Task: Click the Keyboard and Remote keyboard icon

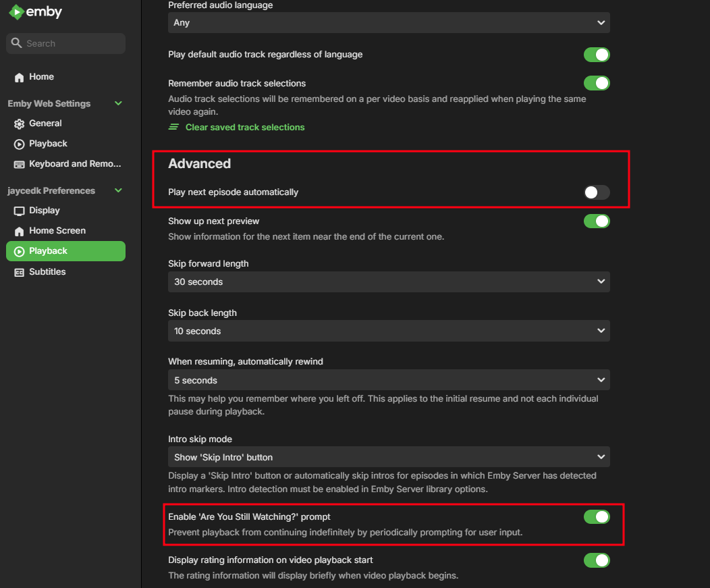Action: (19, 164)
